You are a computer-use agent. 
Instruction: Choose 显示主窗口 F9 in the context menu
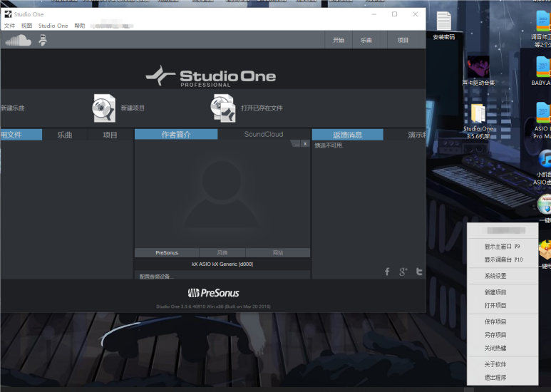click(x=502, y=247)
